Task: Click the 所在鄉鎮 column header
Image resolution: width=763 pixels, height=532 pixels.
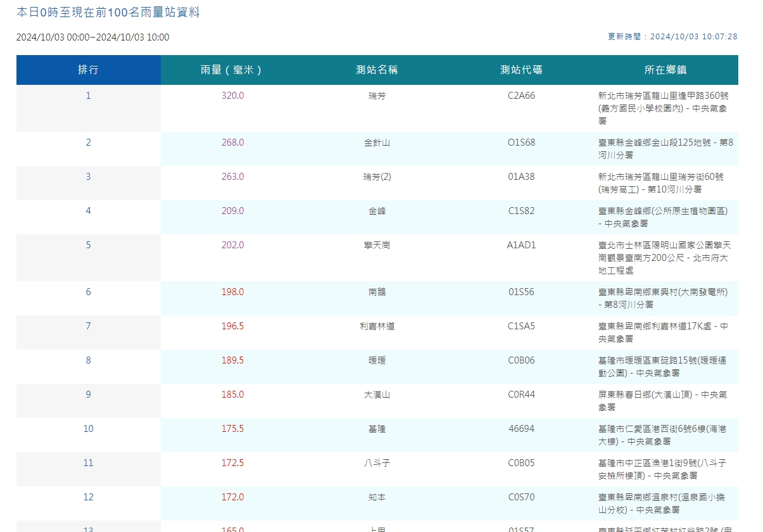Action: coord(665,70)
